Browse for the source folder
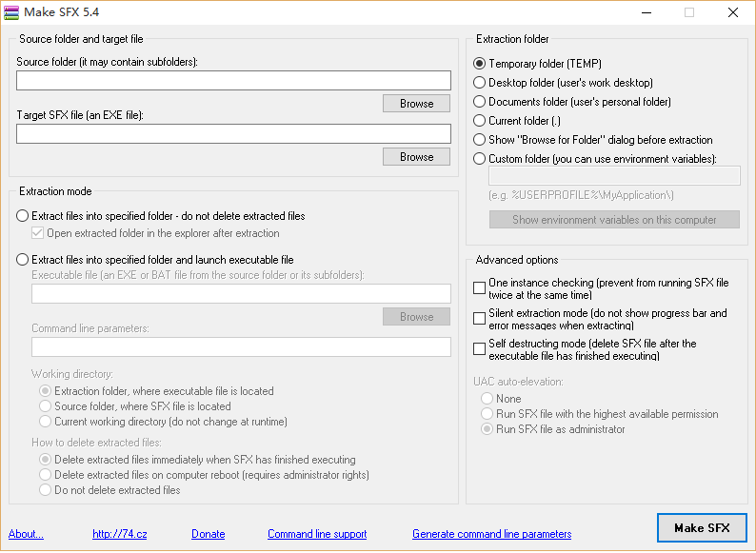Screen dimensions: 756x553 click(416, 104)
